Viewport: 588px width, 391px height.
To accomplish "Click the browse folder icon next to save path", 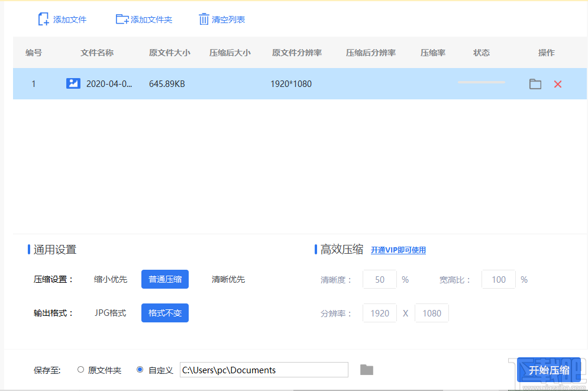I will pyautogui.click(x=367, y=369).
